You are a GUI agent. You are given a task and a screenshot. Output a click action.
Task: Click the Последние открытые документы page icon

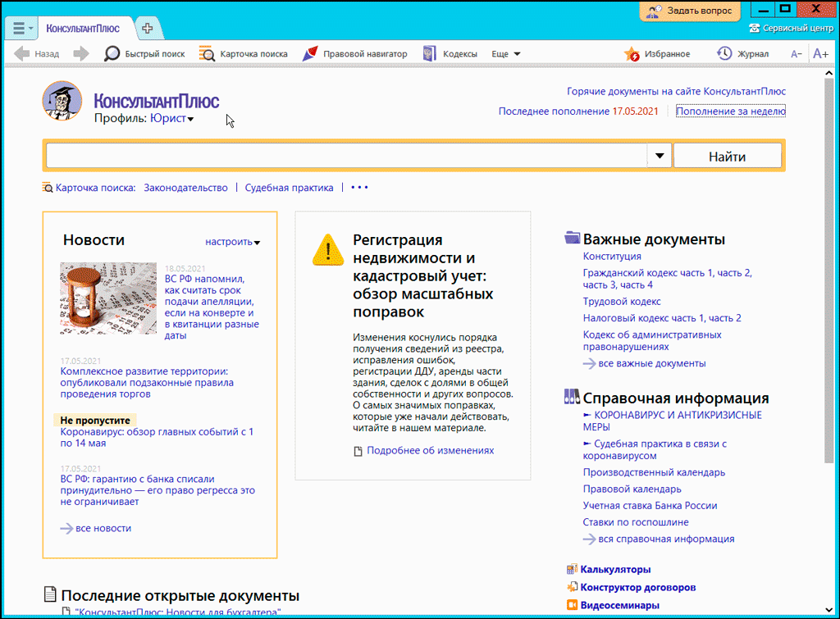click(x=50, y=594)
